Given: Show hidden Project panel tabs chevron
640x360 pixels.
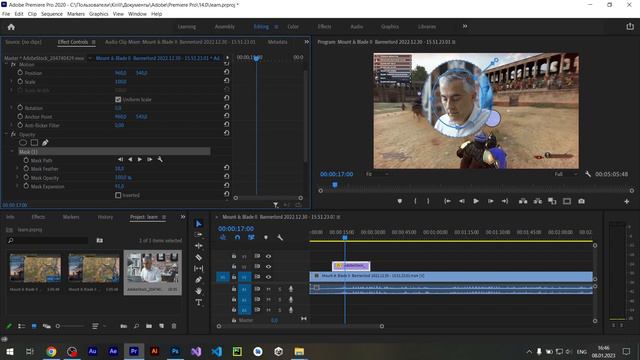Looking at the screenshot, I should pyautogui.click(x=182, y=217).
